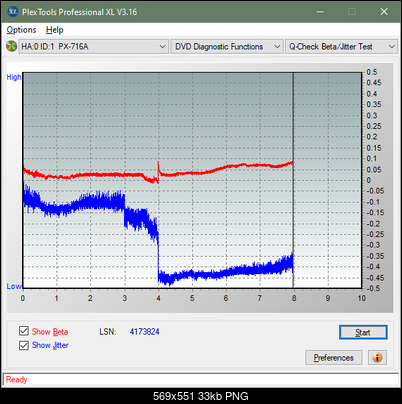Open the Options menu
Image resolution: width=402 pixels, height=404 pixels.
[21, 30]
